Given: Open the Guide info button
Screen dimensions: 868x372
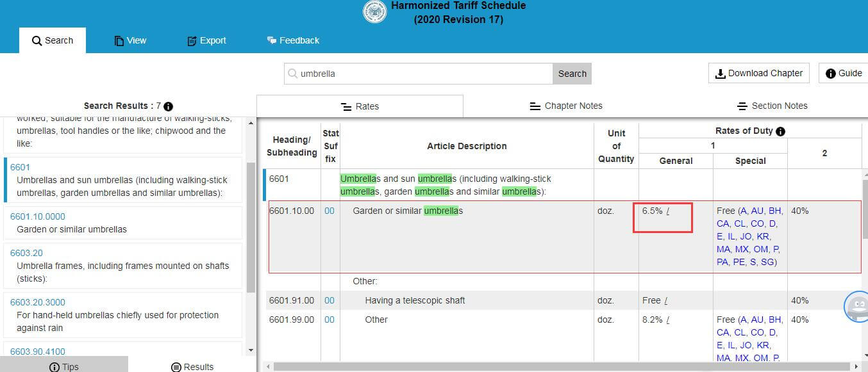Looking at the screenshot, I should click(844, 73).
